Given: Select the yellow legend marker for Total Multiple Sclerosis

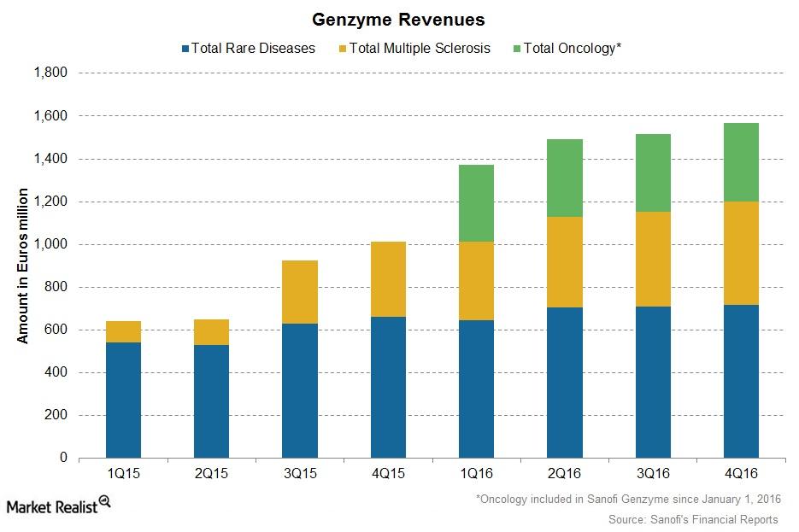Looking at the screenshot, I should coord(342,49).
